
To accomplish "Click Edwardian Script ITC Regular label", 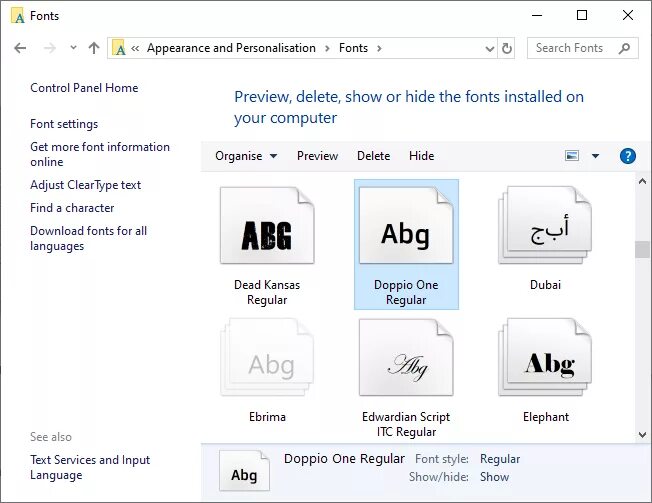I will (406, 424).
